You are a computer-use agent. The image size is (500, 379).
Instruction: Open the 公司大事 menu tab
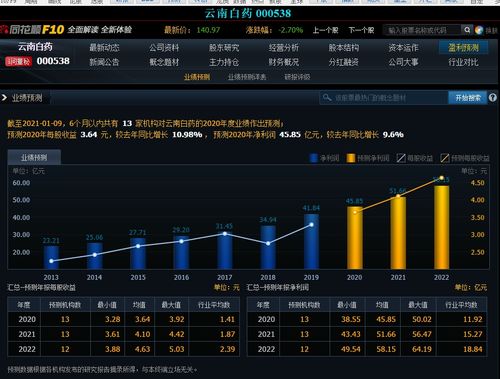click(x=403, y=62)
